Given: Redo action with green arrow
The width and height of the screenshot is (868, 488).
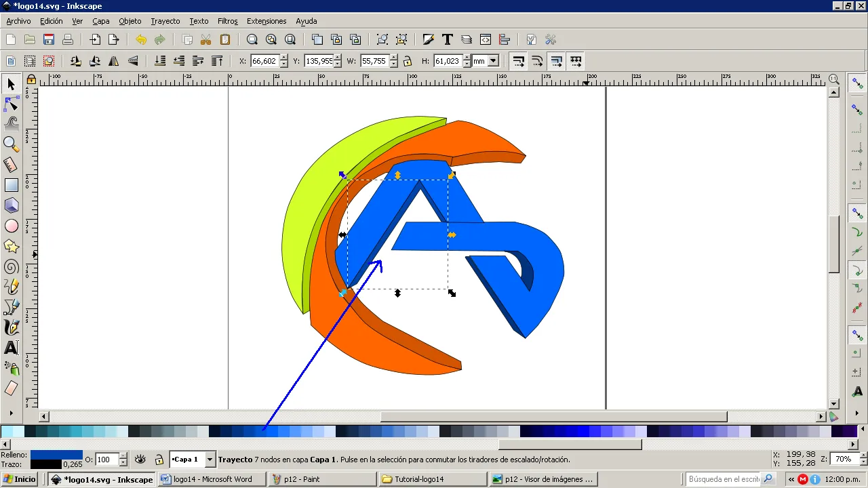Looking at the screenshot, I should click(x=160, y=40).
